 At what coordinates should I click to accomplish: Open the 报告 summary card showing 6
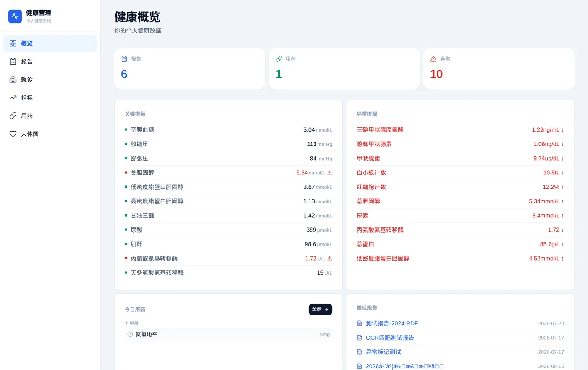[190, 69]
